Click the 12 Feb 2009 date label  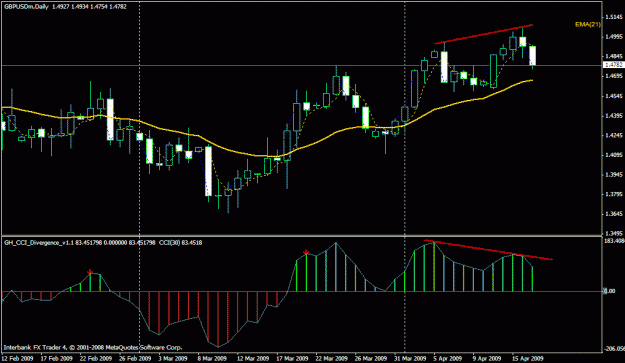pyautogui.click(x=18, y=358)
